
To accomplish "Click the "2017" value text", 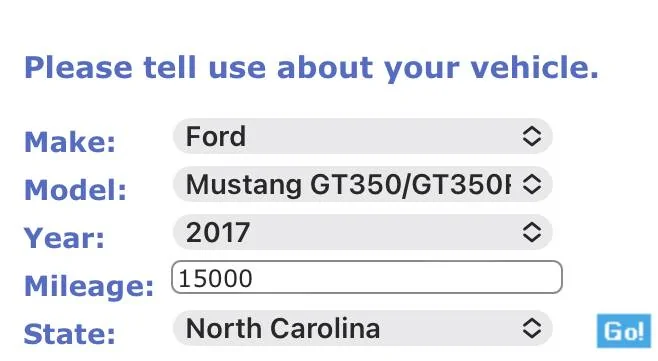I will [x=218, y=233].
